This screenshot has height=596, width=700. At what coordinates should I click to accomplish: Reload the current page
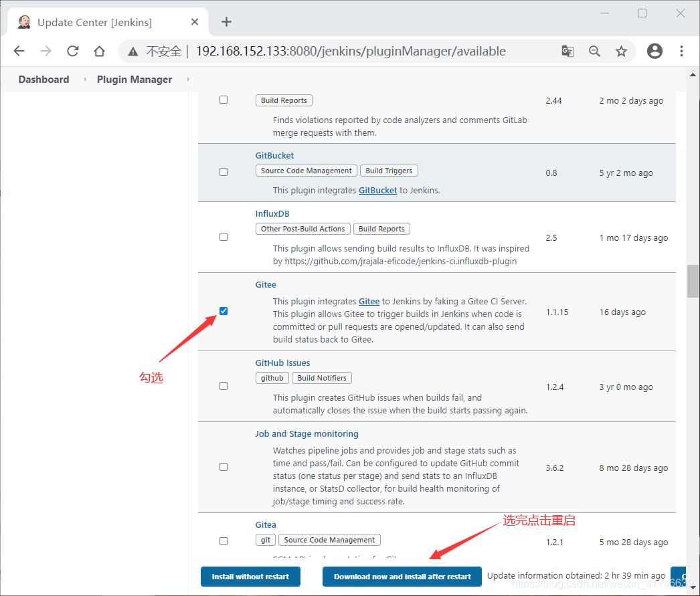[x=73, y=52]
